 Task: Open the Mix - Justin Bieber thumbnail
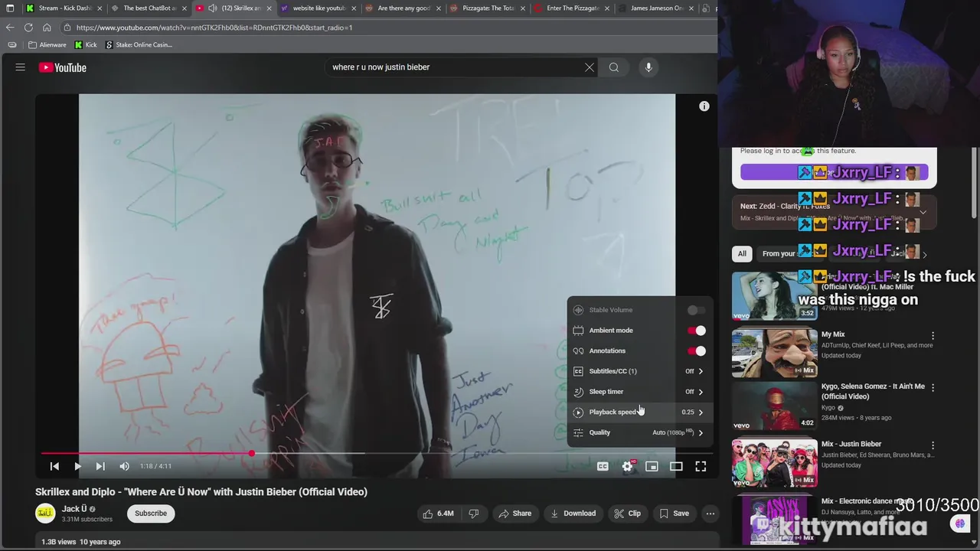pyautogui.click(x=774, y=463)
